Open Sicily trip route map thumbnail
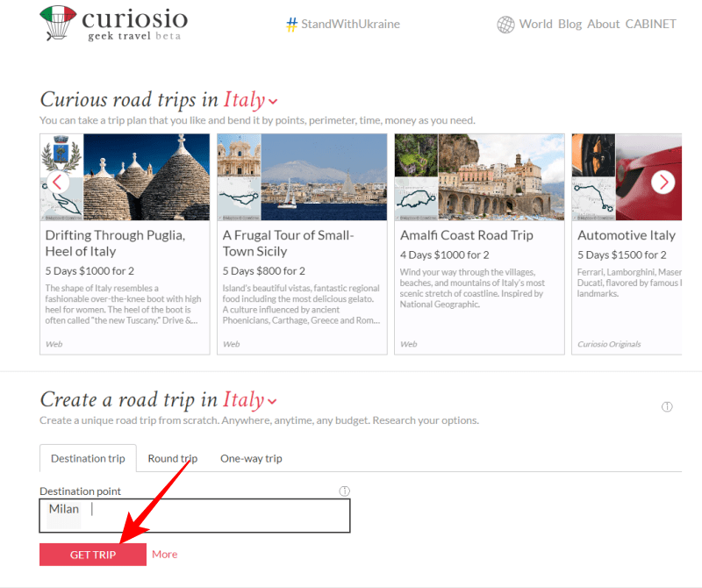Image resolution: width=702 pixels, height=588 pixels. point(239,198)
